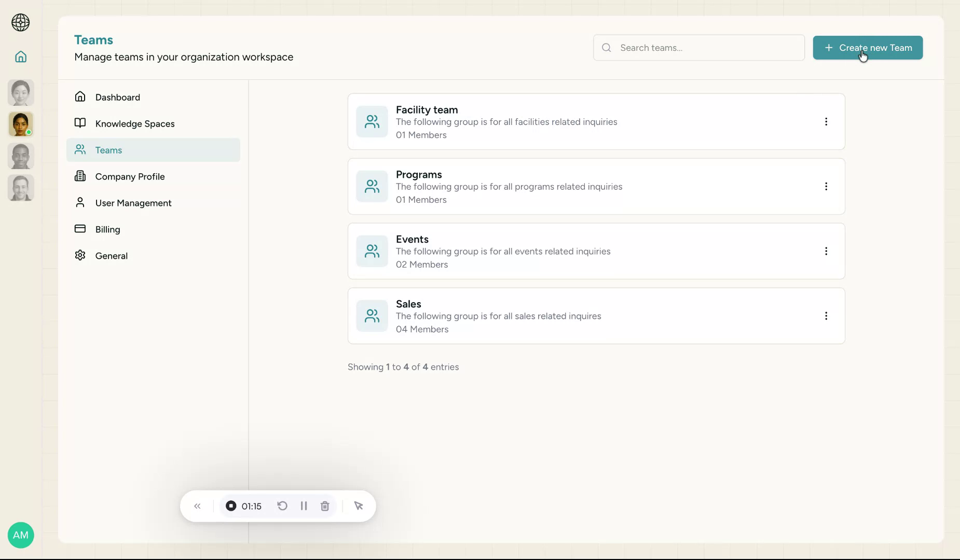Screen dimensions: 960x560
Task: Open the three-dot menu for the Events team
Action: pyautogui.click(x=826, y=251)
